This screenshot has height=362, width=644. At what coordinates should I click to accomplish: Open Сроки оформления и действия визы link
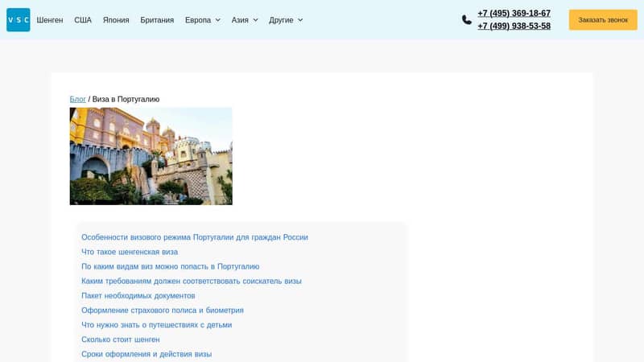coord(147,354)
